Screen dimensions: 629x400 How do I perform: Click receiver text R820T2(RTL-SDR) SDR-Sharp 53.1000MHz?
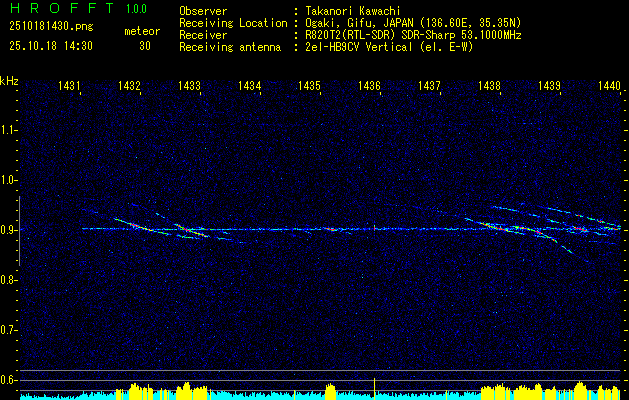(413, 35)
